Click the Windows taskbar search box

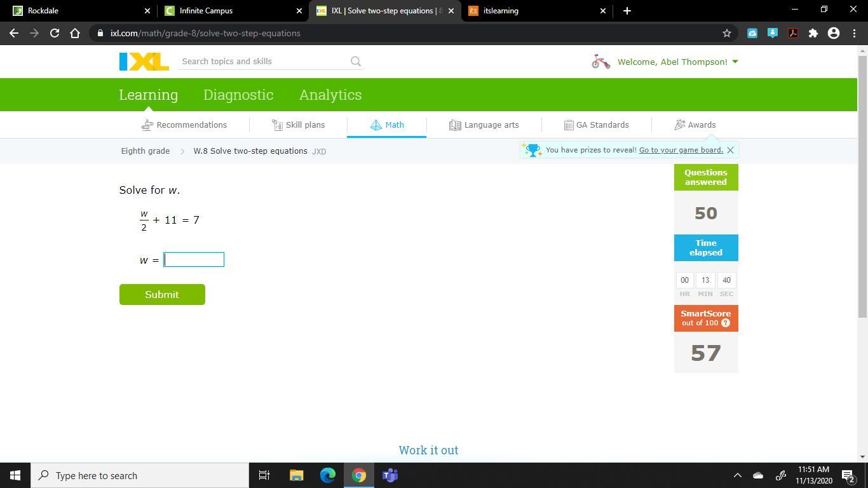pyautogui.click(x=140, y=475)
